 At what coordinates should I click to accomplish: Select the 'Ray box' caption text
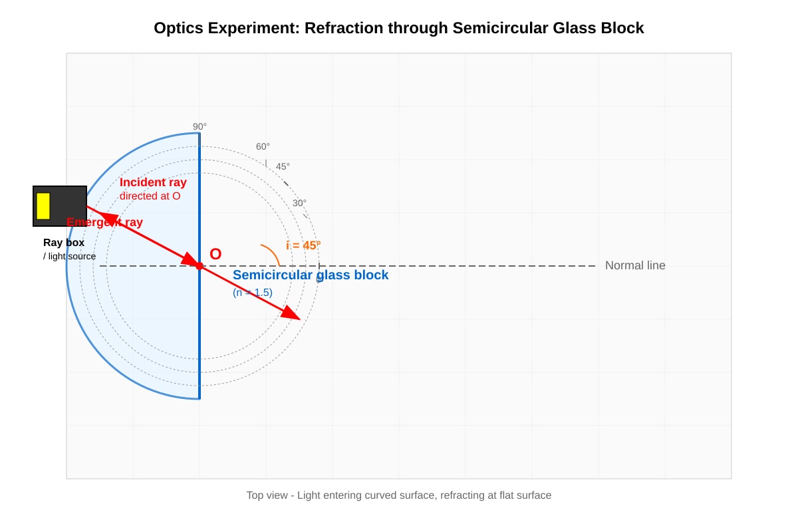(x=64, y=243)
